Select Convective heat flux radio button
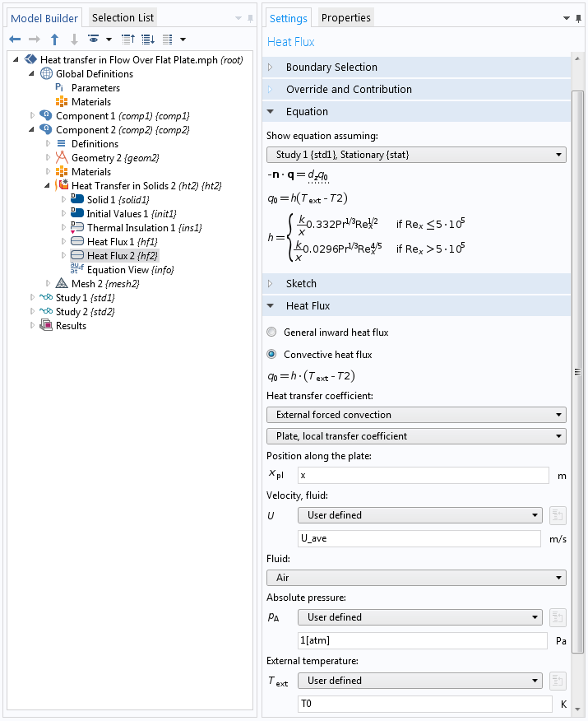Viewport: 588px width, 721px height. (271, 354)
